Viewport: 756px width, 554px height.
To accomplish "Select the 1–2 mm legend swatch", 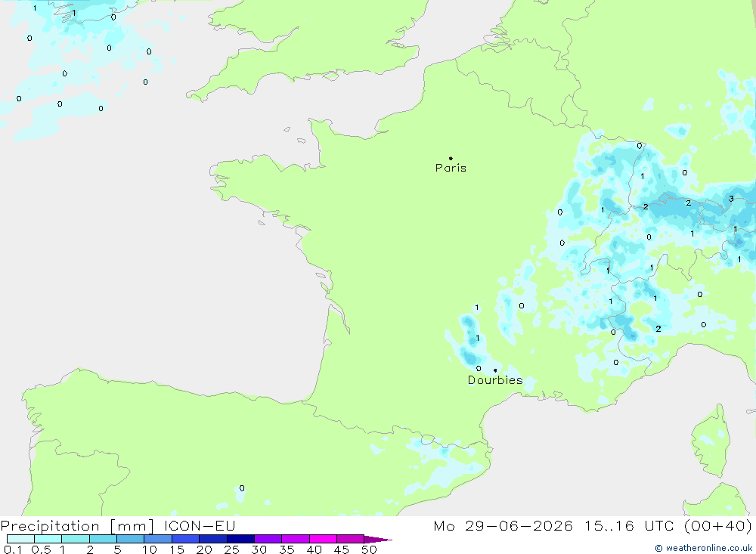I will (76, 539).
